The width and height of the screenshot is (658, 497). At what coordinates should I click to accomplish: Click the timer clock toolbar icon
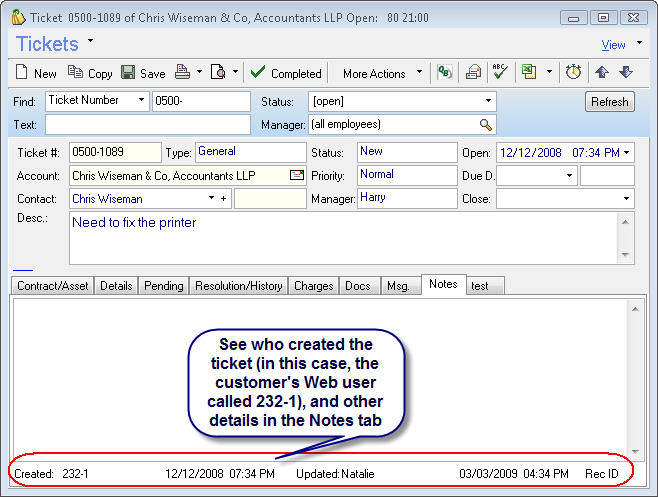(573, 72)
